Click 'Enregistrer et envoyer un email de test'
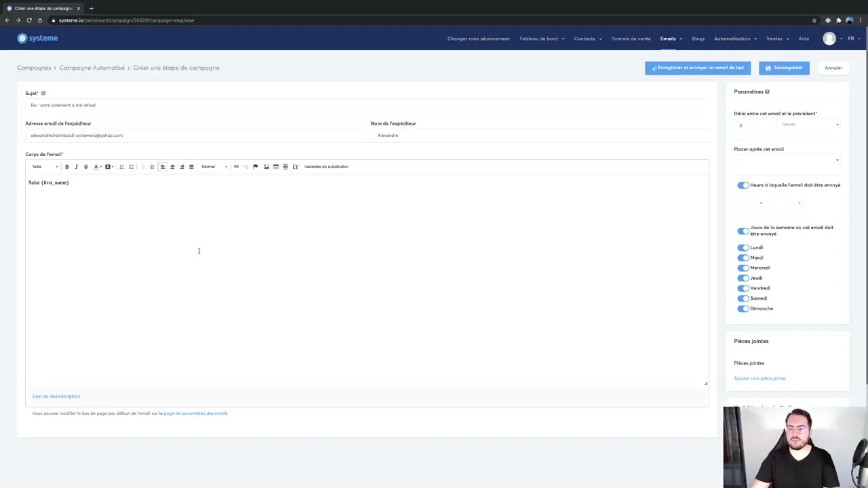 click(x=698, y=68)
